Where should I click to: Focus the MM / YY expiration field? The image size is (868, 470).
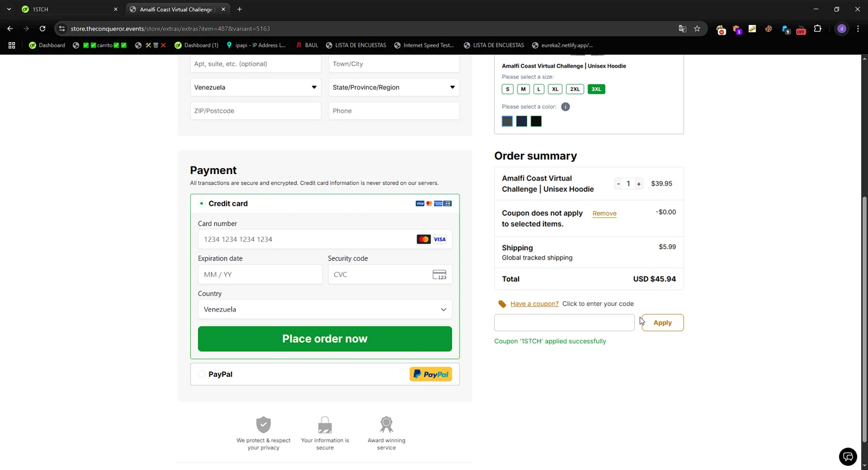(260, 275)
